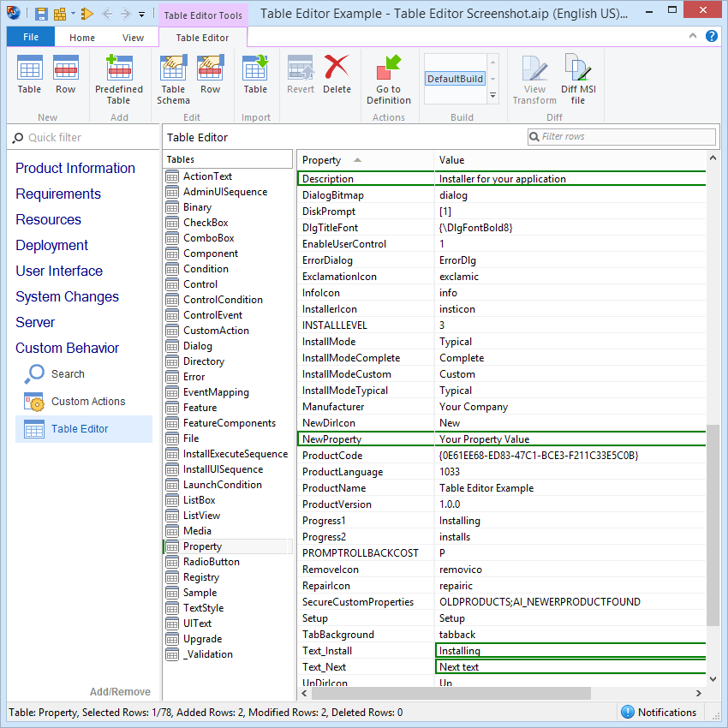Select the DefaultBuild build
The height and width of the screenshot is (728, 728).
coord(455,79)
